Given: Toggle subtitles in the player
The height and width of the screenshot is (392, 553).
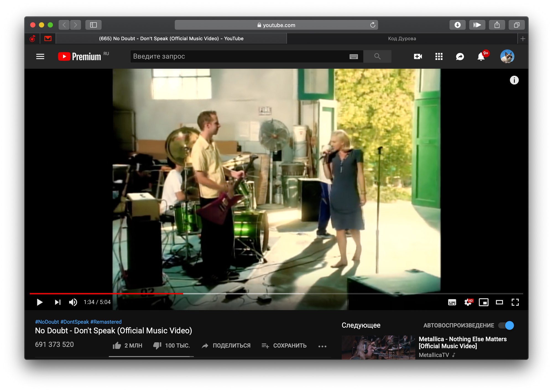Looking at the screenshot, I should [452, 302].
